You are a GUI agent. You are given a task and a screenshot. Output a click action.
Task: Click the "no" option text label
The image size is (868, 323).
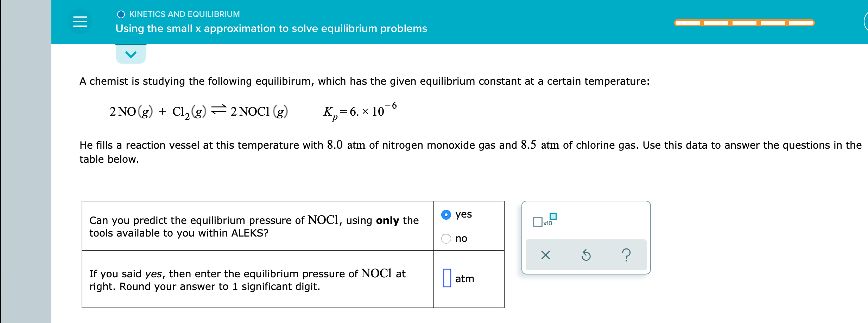[461, 238]
